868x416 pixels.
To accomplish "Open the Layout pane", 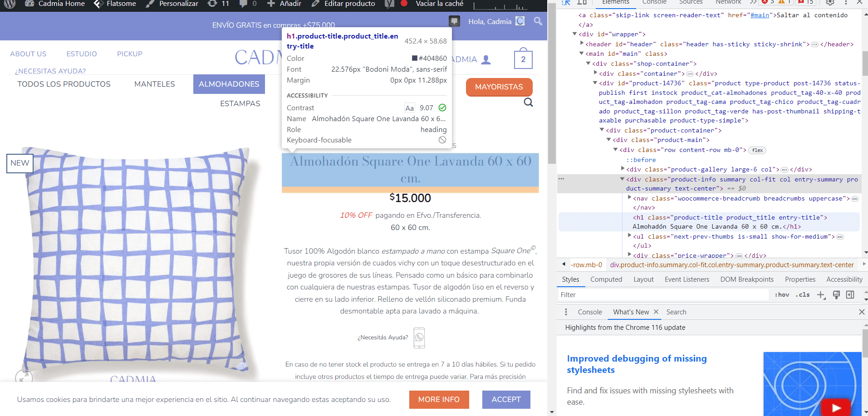I will tap(643, 279).
